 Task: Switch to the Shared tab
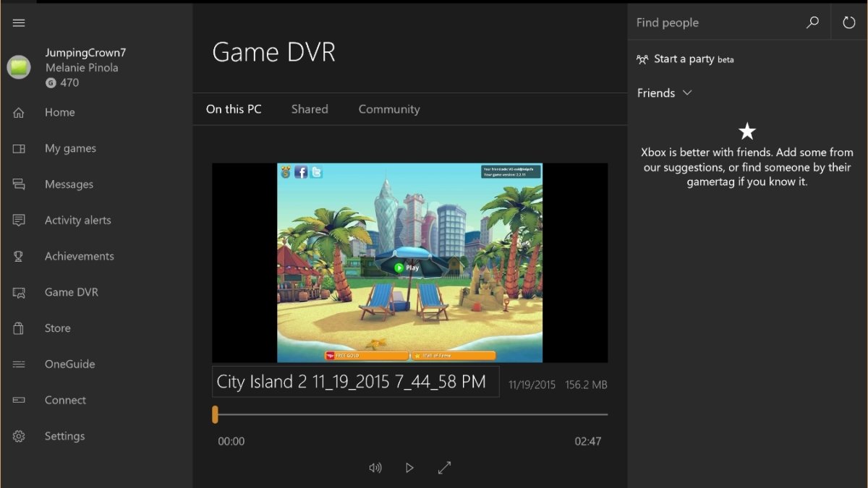[310, 109]
